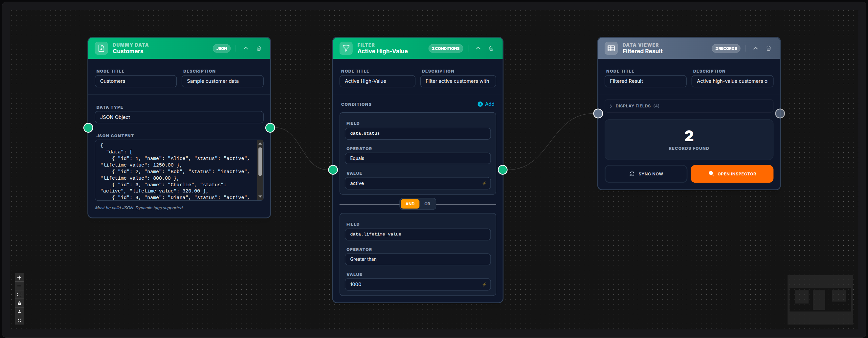Image resolution: width=868 pixels, height=338 pixels.
Task: Toggle dynamic tags on the active value field
Action: pos(484,183)
